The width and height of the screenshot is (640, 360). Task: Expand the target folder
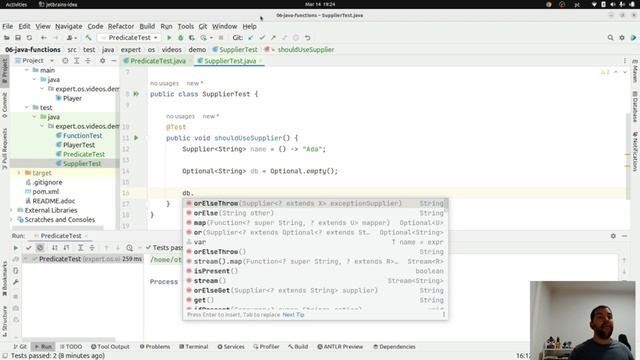pos(19,173)
